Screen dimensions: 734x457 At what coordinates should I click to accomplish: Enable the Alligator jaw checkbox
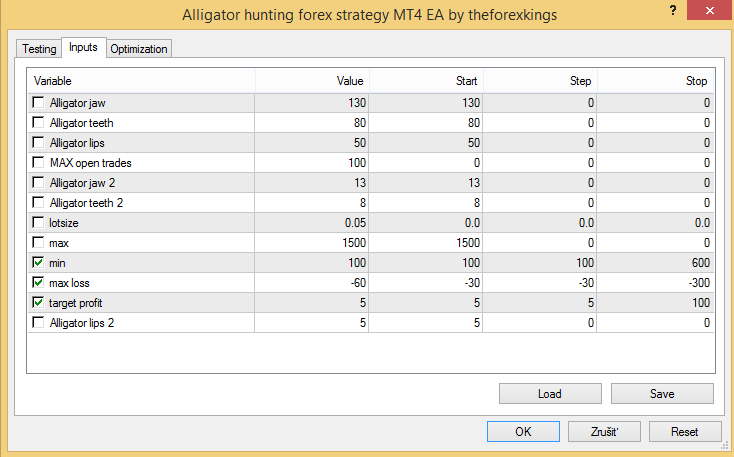pyautogui.click(x=38, y=102)
